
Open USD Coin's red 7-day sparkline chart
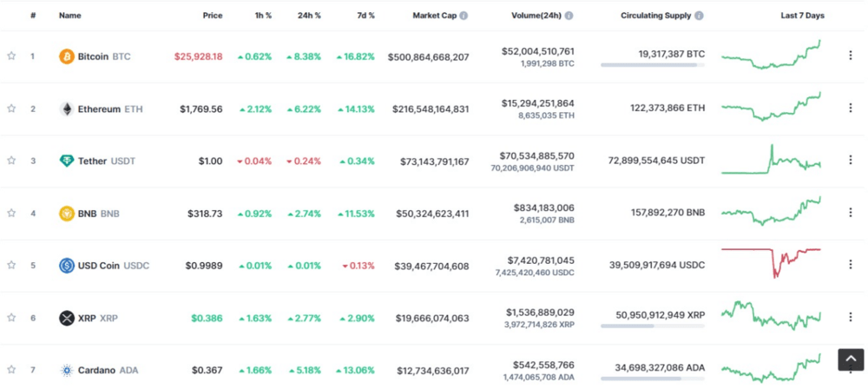(771, 263)
